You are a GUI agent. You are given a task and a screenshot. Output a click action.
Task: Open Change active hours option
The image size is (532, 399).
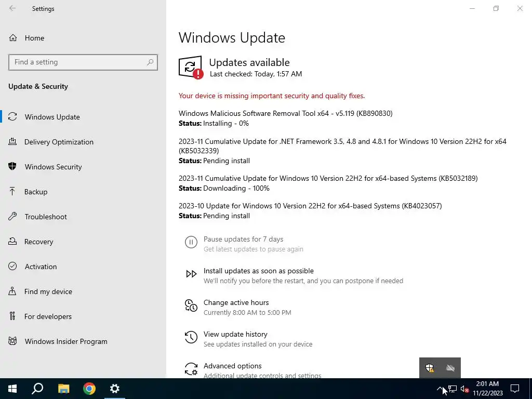pyautogui.click(x=236, y=302)
